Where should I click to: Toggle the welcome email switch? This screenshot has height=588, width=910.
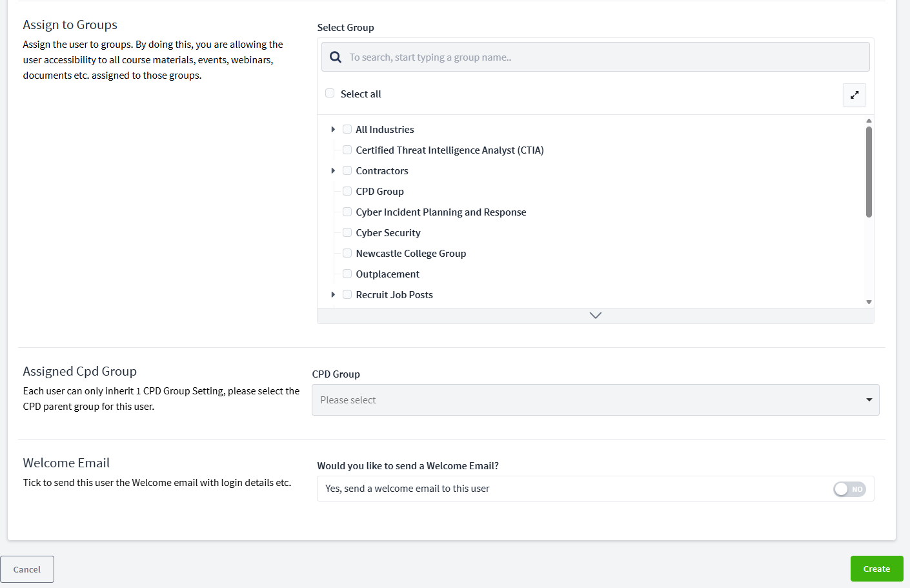point(849,489)
